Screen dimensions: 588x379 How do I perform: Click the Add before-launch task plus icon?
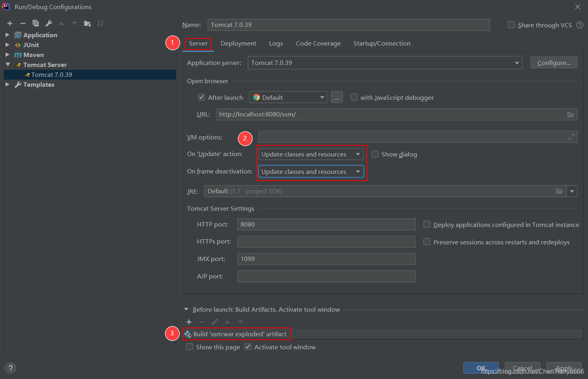pos(189,322)
